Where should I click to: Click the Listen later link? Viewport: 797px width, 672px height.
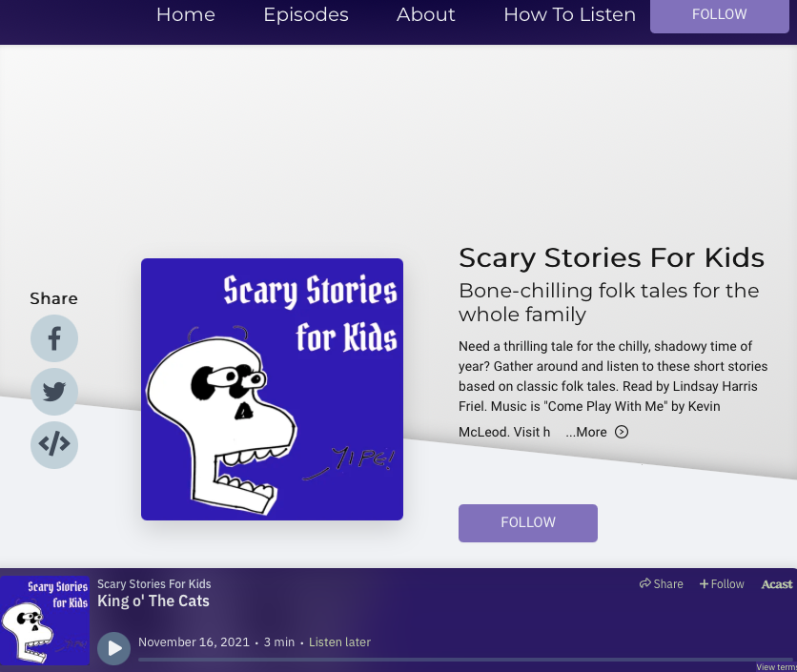tap(339, 642)
